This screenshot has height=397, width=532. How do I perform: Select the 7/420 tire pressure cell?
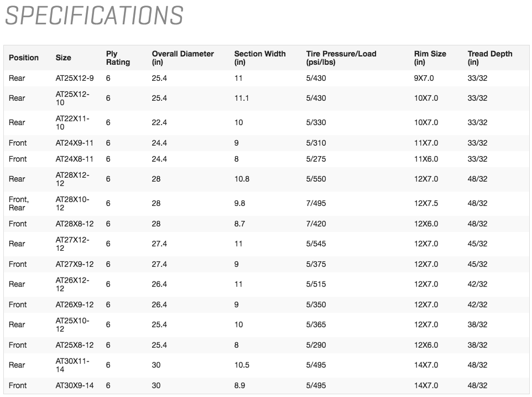pos(316,224)
